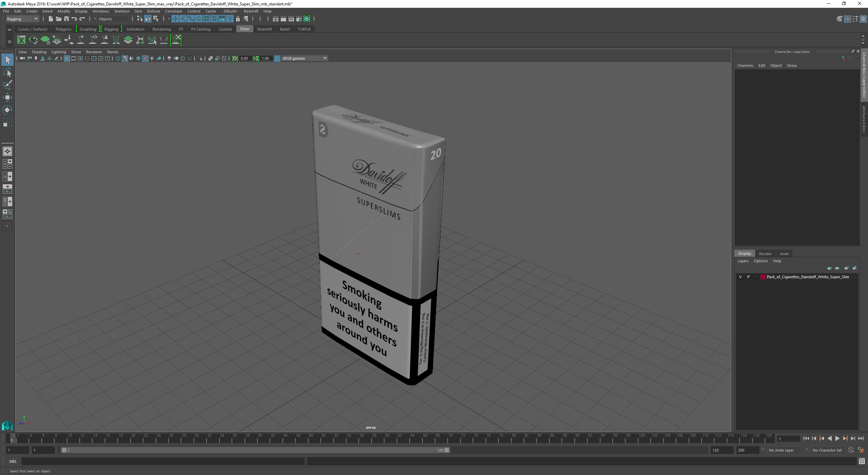Toggle the layer display type box
Viewport: 868px width, 475px height.
(x=756, y=277)
